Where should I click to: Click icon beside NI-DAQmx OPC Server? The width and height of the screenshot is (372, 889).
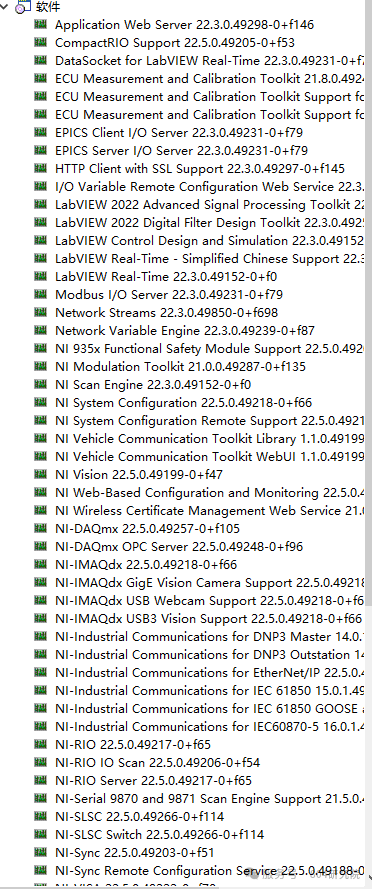click(x=40, y=546)
